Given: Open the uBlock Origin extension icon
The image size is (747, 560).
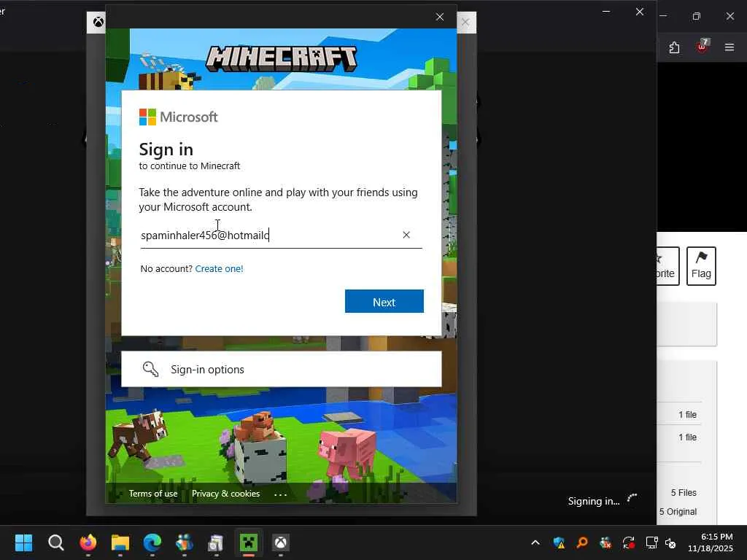Looking at the screenshot, I should point(702,46).
